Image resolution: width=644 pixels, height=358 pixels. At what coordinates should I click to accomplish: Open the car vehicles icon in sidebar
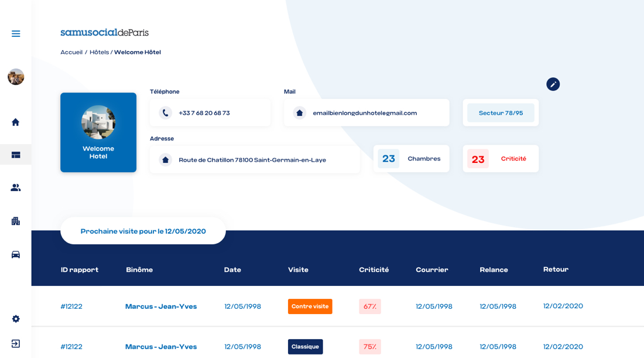click(x=16, y=254)
